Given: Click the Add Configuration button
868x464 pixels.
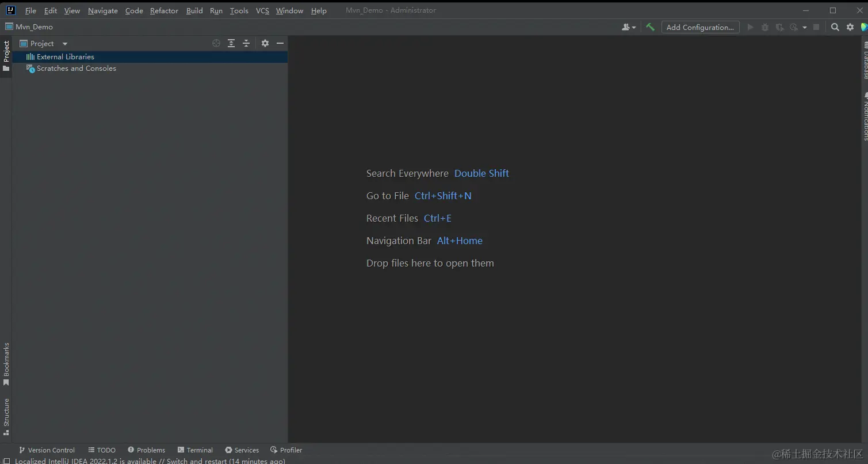Looking at the screenshot, I should coord(700,27).
